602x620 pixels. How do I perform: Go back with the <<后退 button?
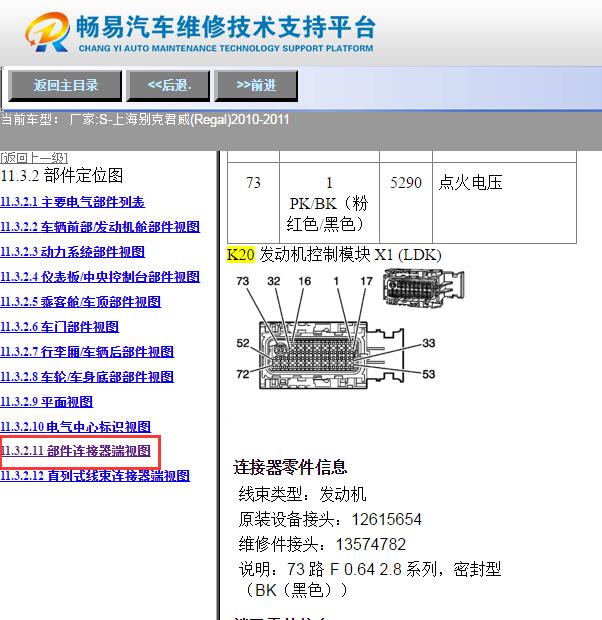click(168, 85)
